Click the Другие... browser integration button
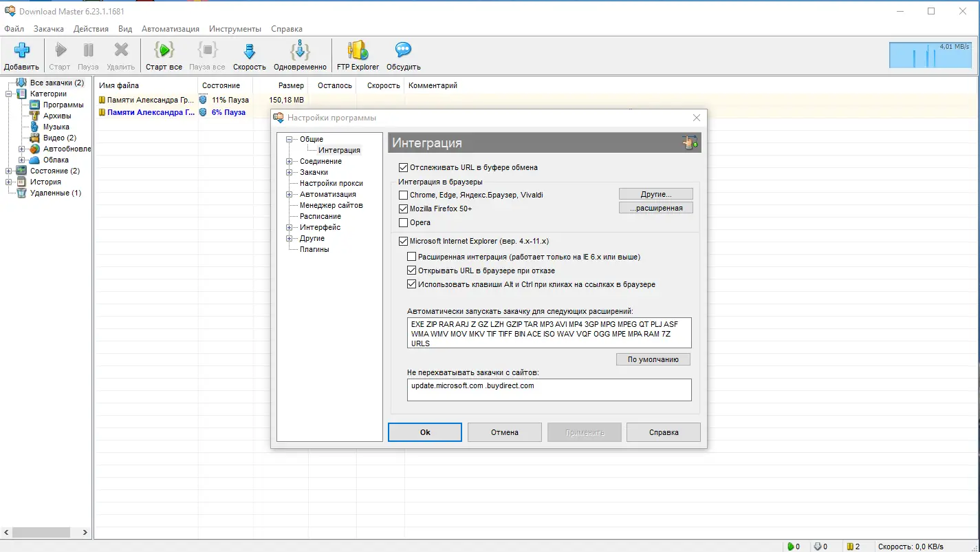 656,194
